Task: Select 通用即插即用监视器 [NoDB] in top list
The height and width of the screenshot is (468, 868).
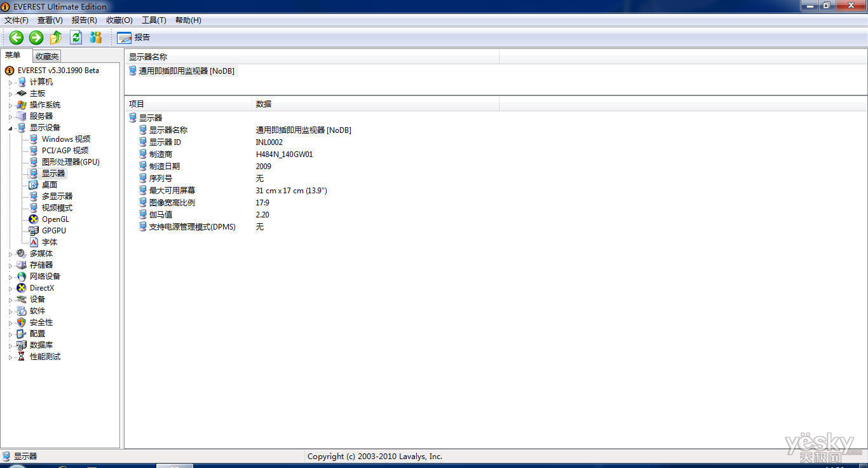Action: [187, 71]
